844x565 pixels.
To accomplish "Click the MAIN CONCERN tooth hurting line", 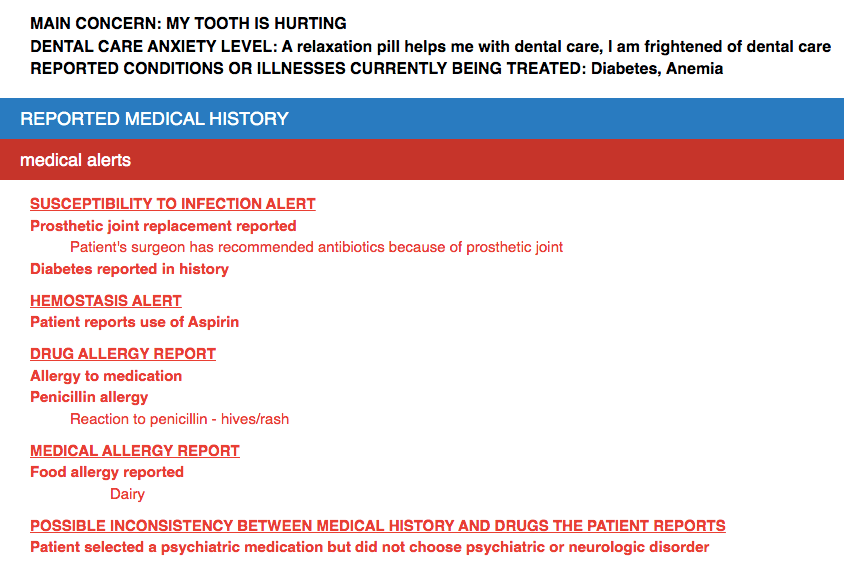I will (188, 23).
